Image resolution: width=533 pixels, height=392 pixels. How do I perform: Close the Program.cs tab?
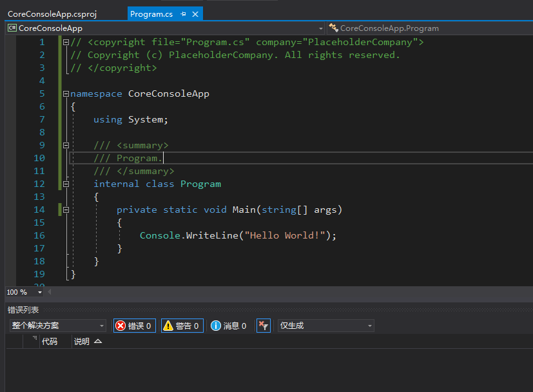(195, 14)
